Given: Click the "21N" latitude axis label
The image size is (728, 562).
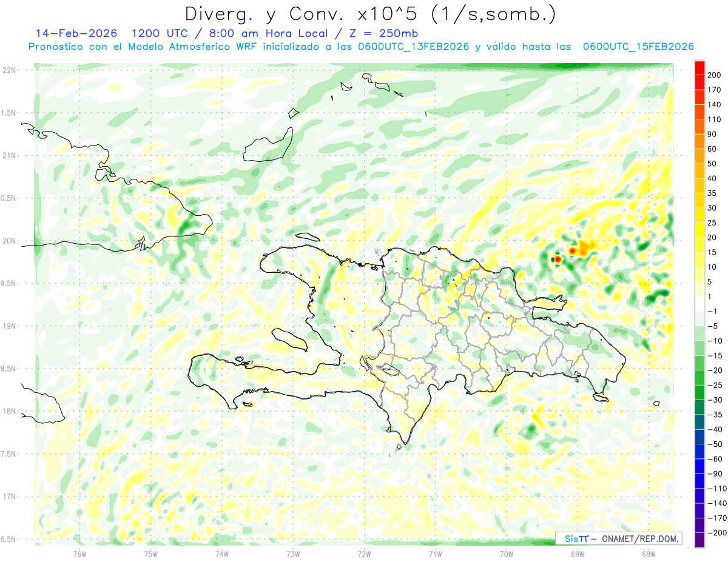Looking at the screenshot, I should 9,156.
